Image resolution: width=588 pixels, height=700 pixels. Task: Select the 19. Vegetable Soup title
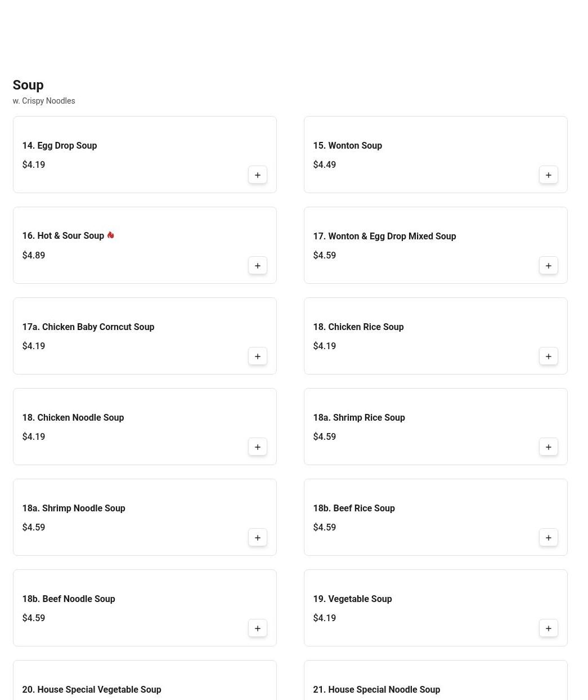(x=352, y=599)
